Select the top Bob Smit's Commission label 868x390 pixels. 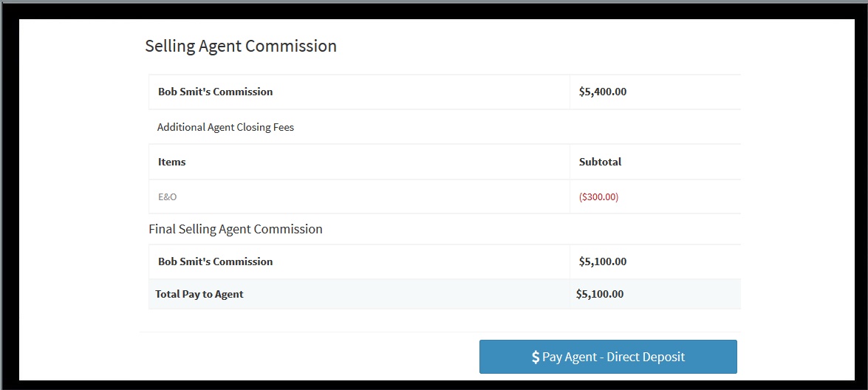(x=215, y=92)
